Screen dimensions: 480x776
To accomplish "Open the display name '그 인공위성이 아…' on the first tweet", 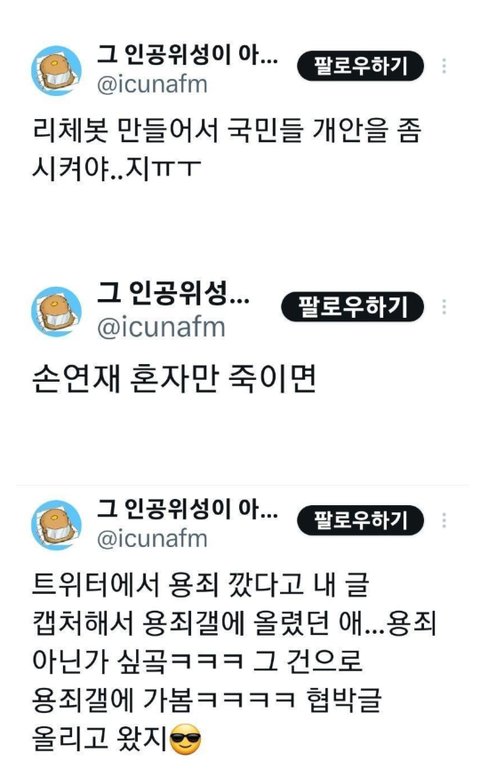I will (x=187, y=54).
